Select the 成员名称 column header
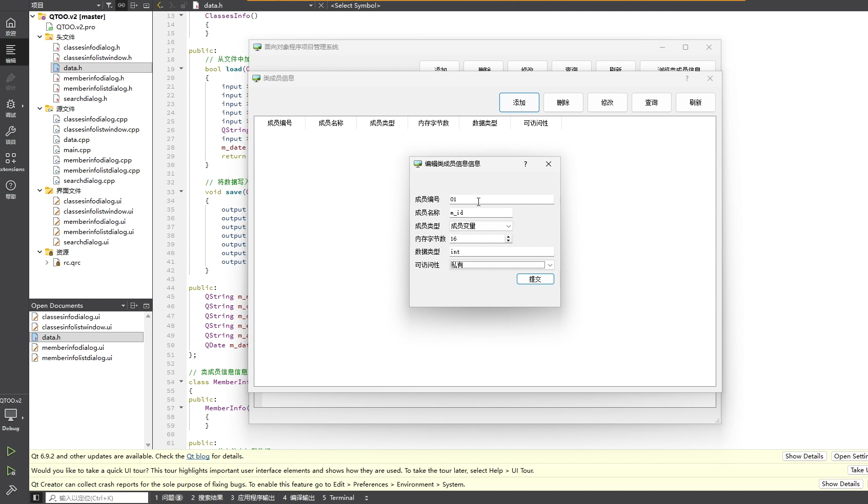The image size is (868, 504). click(x=331, y=123)
